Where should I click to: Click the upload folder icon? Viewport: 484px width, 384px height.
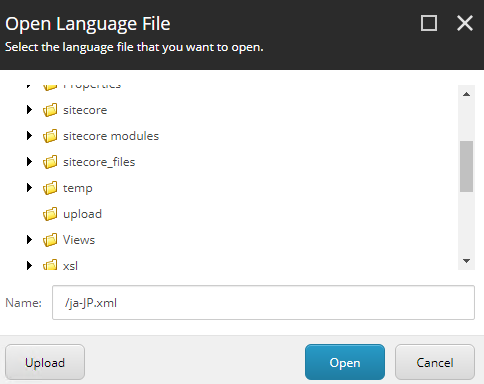(x=50, y=214)
